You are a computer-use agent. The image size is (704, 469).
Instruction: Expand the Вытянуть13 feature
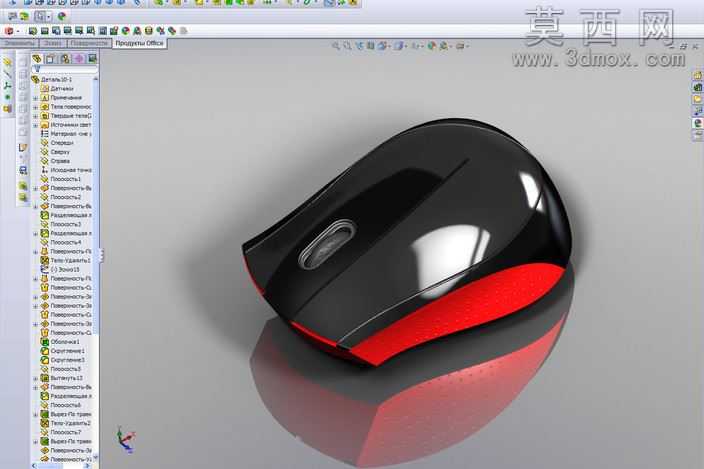[35, 378]
